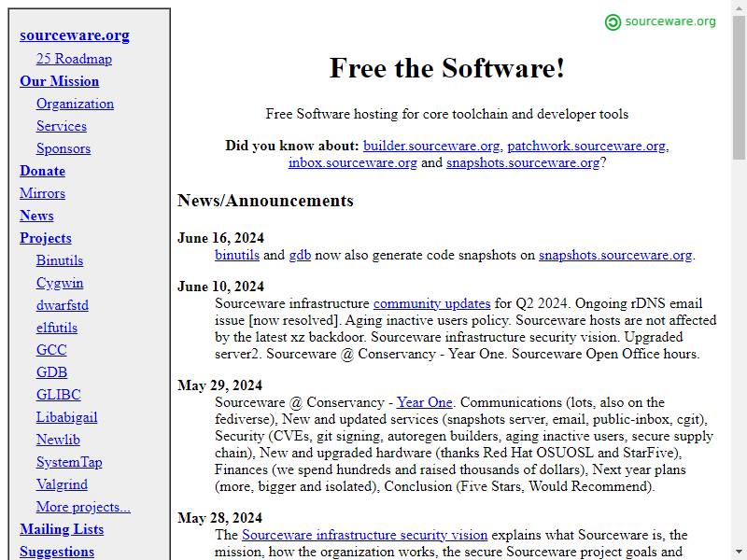Open sourceware.org sidebar heading link

(x=75, y=35)
